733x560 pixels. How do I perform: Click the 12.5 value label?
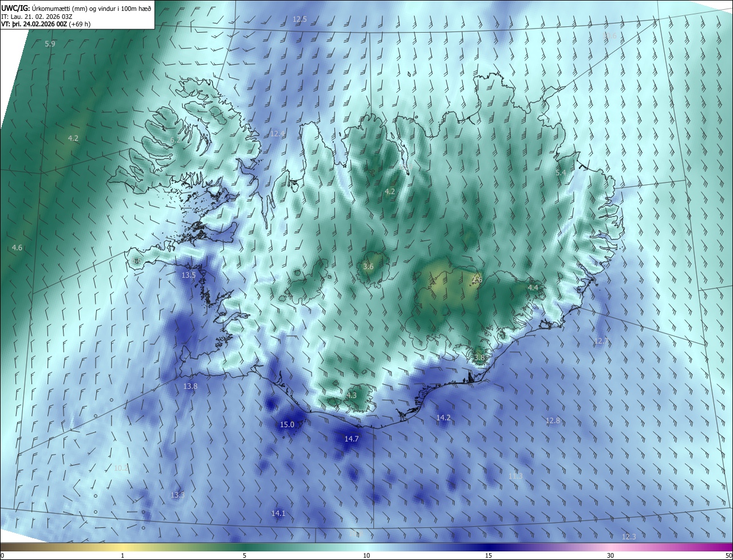tap(299, 19)
